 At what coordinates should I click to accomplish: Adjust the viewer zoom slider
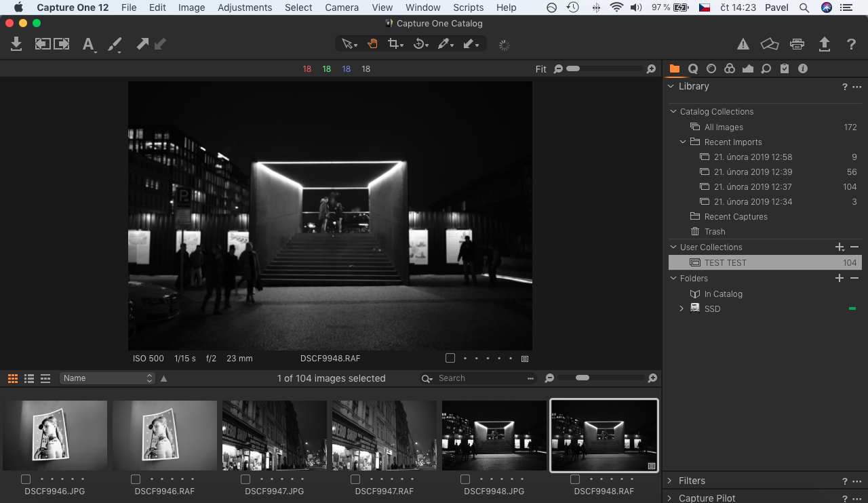[x=573, y=68]
